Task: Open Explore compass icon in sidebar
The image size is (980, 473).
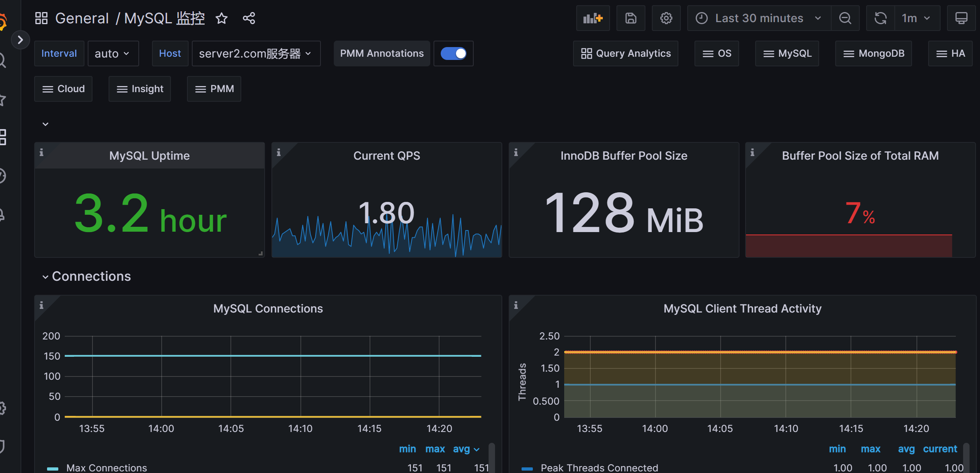Action: tap(2, 176)
